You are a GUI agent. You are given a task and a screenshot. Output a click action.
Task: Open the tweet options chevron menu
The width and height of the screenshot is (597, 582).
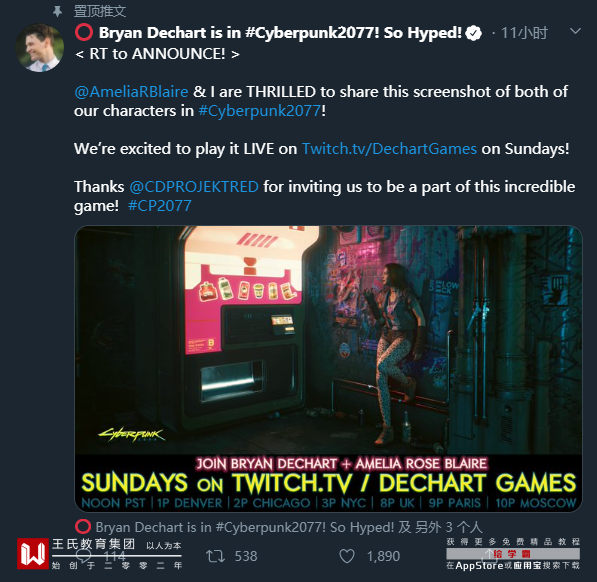[x=575, y=31]
